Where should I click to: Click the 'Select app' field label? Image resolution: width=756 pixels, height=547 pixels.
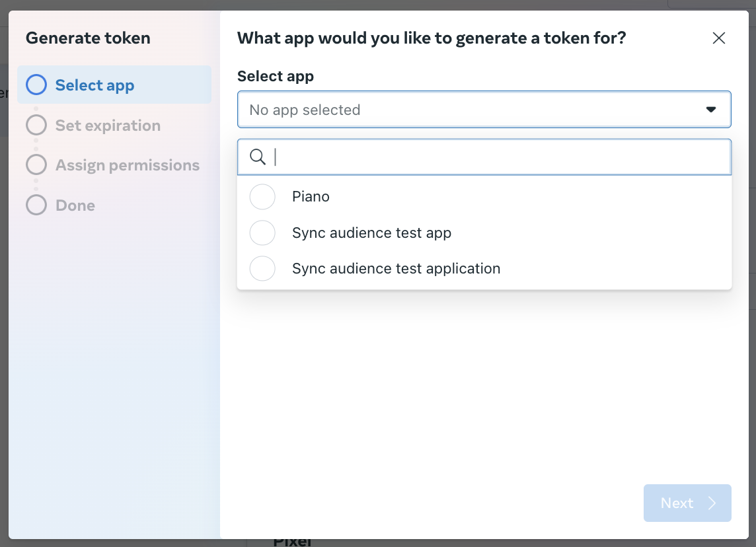tap(276, 76)
